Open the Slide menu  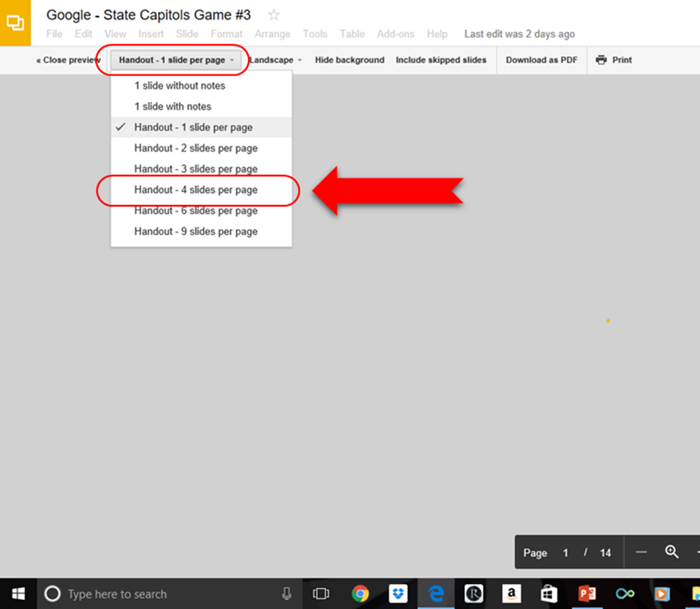coord(187,34)
